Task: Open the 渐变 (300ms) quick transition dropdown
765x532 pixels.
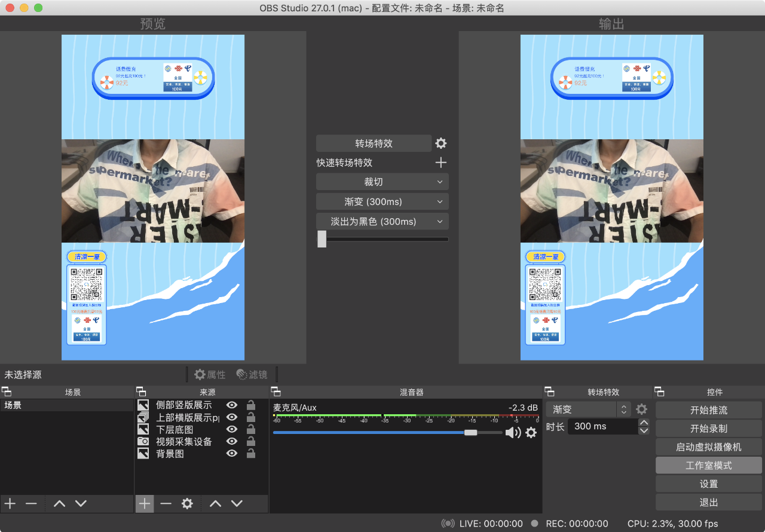Action: pos(382,201)
